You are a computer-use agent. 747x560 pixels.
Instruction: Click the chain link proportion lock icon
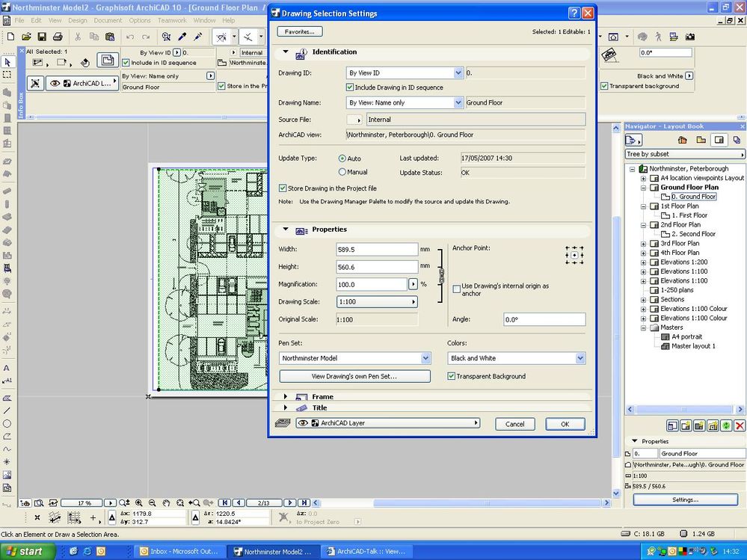441,276
